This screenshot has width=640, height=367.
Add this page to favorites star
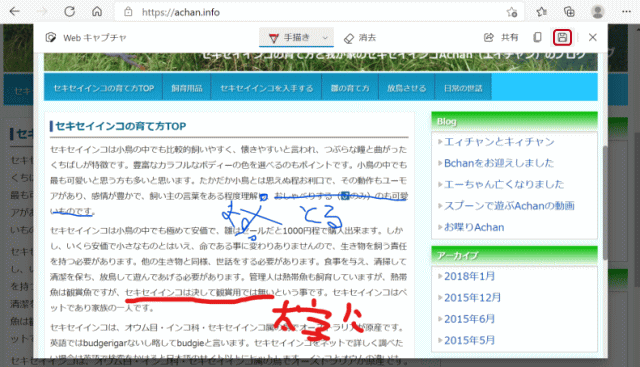512,12
